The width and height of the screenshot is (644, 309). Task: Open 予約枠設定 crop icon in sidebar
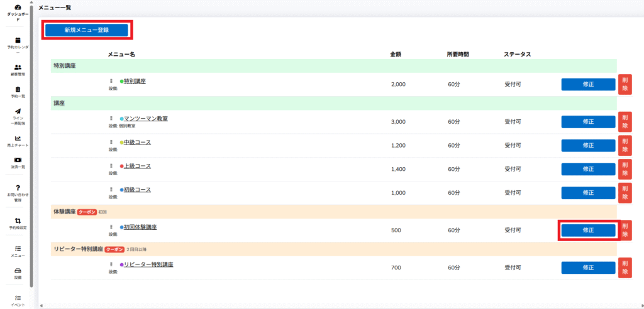click(18, 220)
